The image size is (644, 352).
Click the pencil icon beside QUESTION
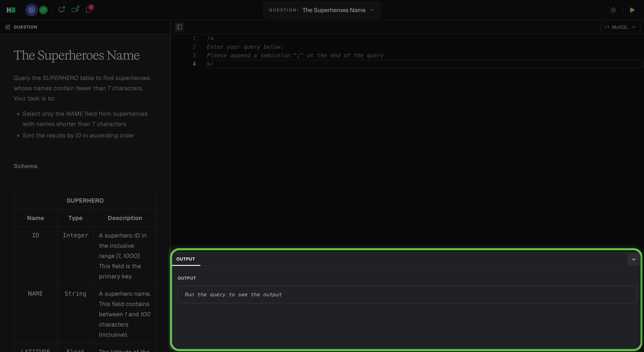(x=8, y=27)
